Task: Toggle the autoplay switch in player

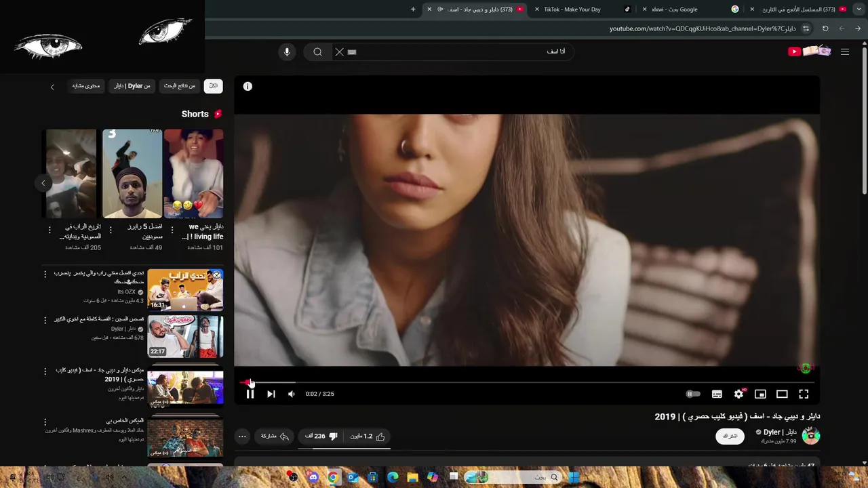Action: pos(693,394)
